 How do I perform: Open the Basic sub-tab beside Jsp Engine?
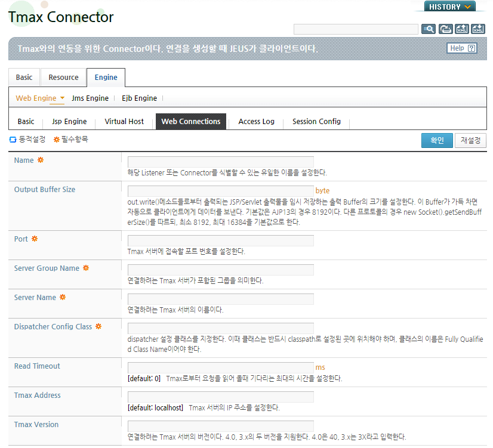[x=26, y=122]
